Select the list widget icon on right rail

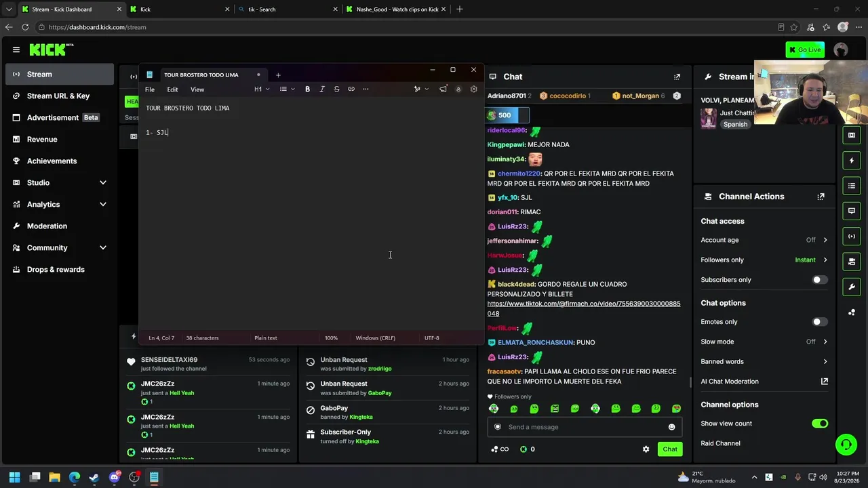click(852, 186)
